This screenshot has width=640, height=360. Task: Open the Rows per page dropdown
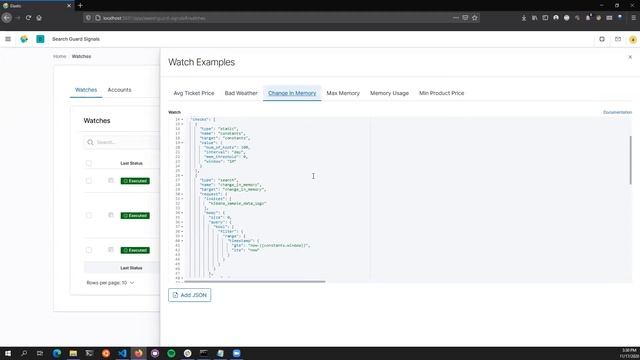(110, 282)
